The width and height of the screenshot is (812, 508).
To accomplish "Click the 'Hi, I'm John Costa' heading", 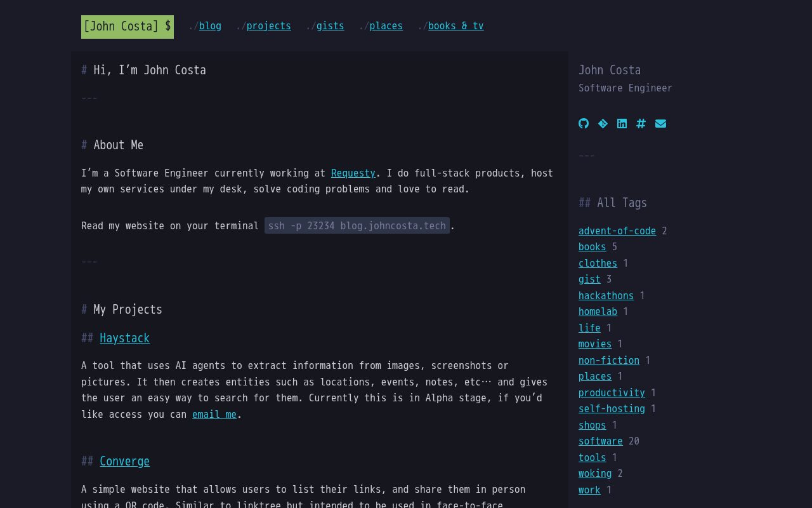I will coord(150,70).
